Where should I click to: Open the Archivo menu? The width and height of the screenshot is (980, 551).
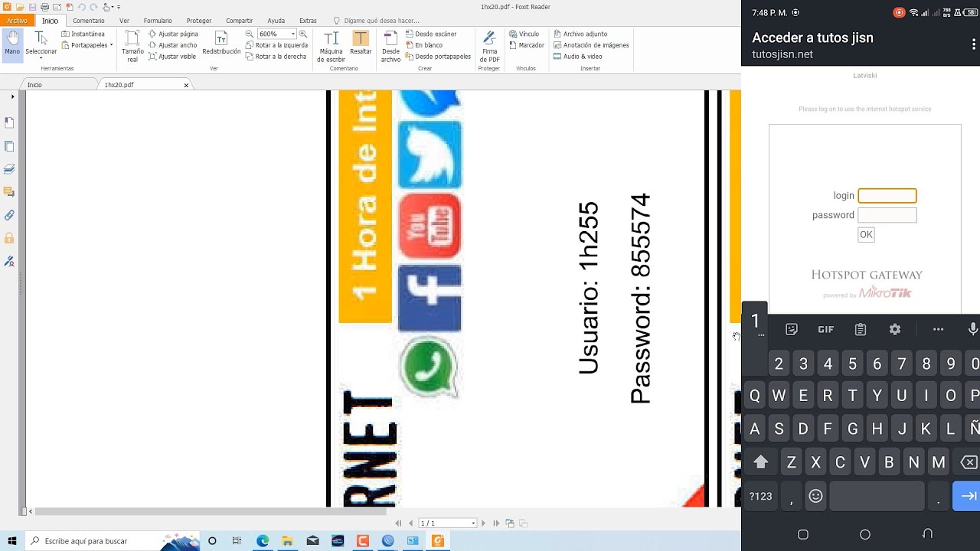click(x=17, y=21)
